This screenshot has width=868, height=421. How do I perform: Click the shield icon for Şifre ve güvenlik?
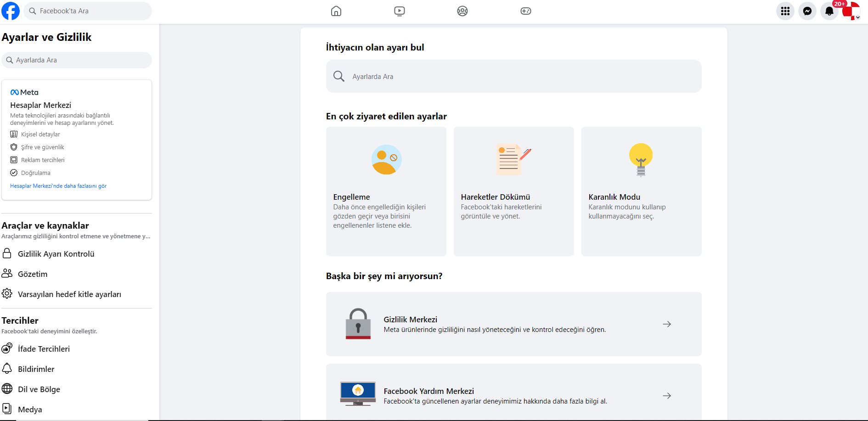(x=14, y=147)
